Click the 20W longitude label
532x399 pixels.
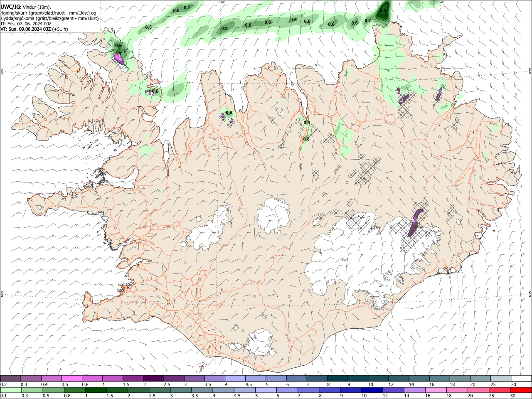221,2
